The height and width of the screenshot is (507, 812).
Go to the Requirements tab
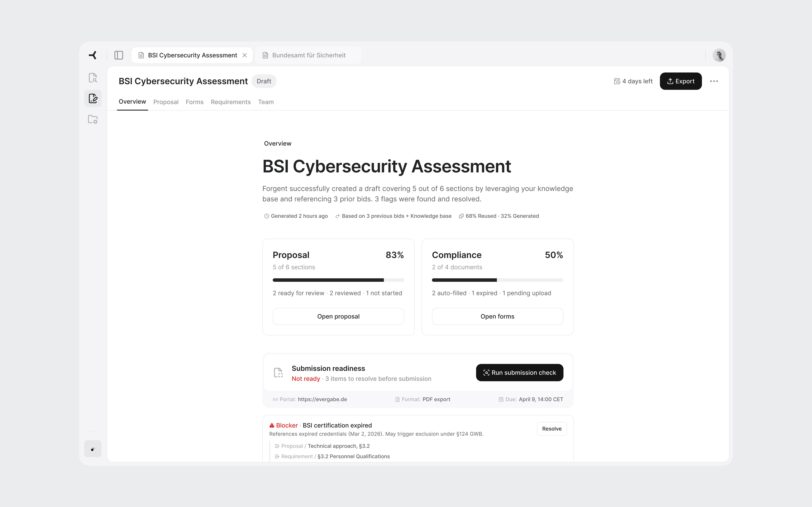tap(230, 102)
